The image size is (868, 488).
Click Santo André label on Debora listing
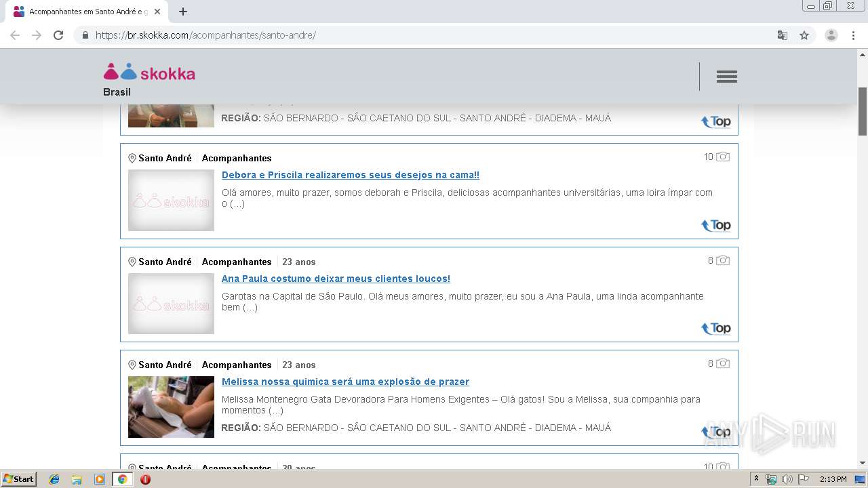click(165, 158)
